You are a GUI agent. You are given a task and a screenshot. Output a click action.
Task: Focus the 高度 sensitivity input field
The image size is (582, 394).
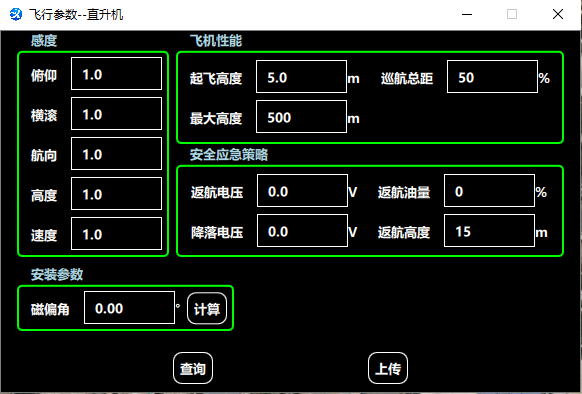tap(116, 193)
